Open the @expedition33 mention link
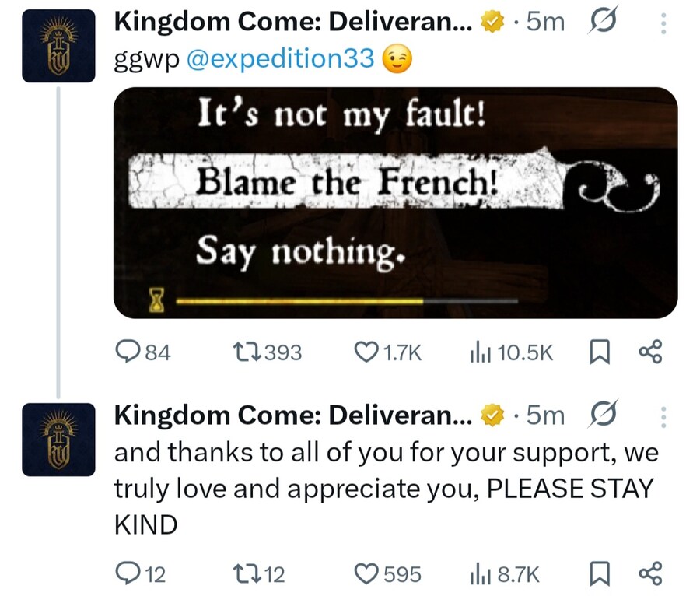This screenshot has width=700, height=596. coord(282,59)
